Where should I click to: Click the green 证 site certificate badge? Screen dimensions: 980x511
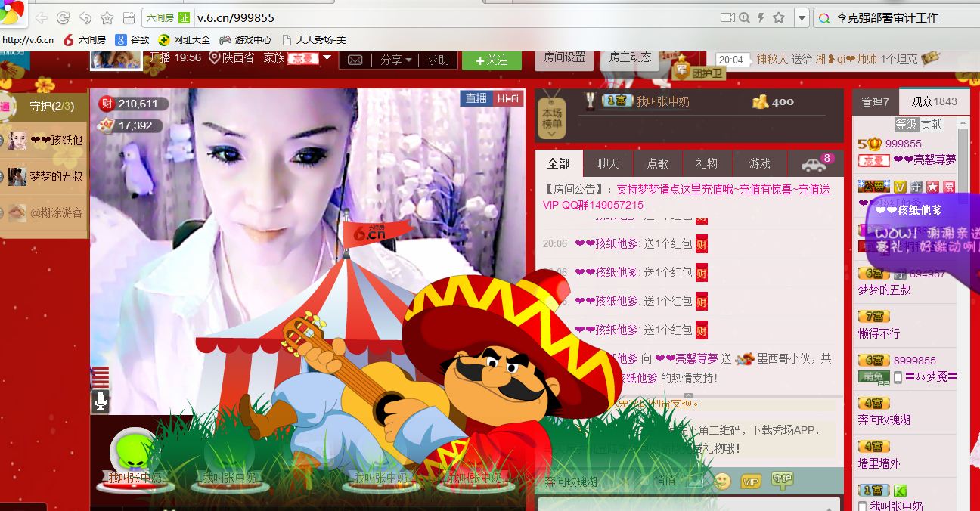tap(185, 18)
